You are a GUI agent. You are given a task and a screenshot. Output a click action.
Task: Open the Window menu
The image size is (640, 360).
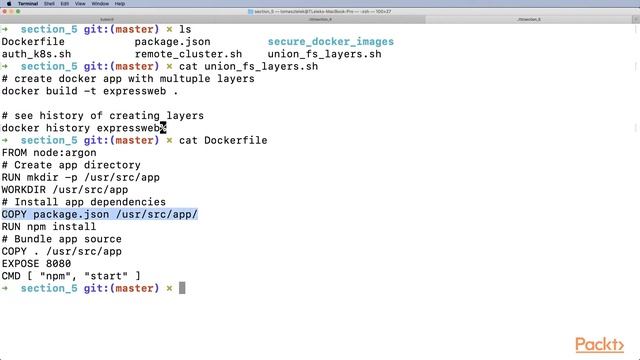(x=100, y=4)
